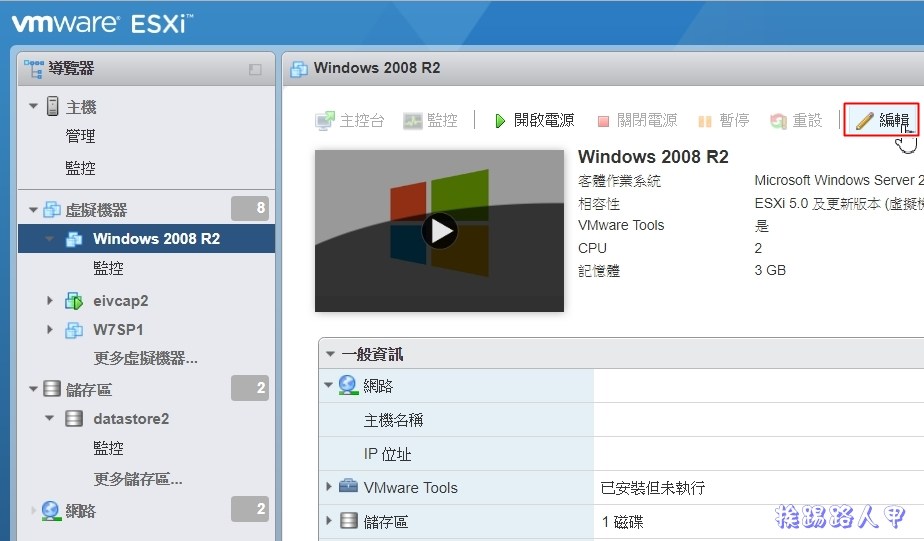Open the console (主控台) toolbar button

click(349, 121)
